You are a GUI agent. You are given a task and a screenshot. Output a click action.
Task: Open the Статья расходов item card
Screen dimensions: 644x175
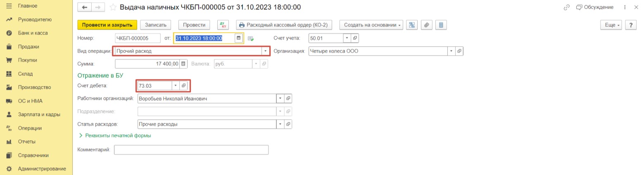(x=288, y=124)
